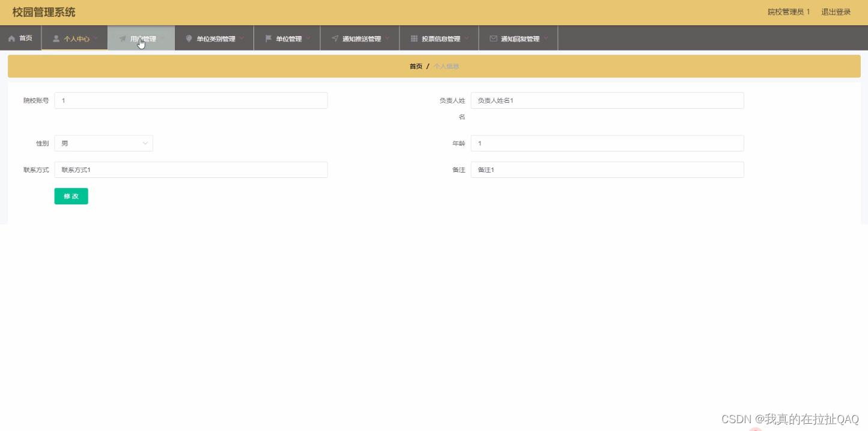Click the 校园管理系统 title
This screenshot has width=868, height=431.
coord(44,12)
